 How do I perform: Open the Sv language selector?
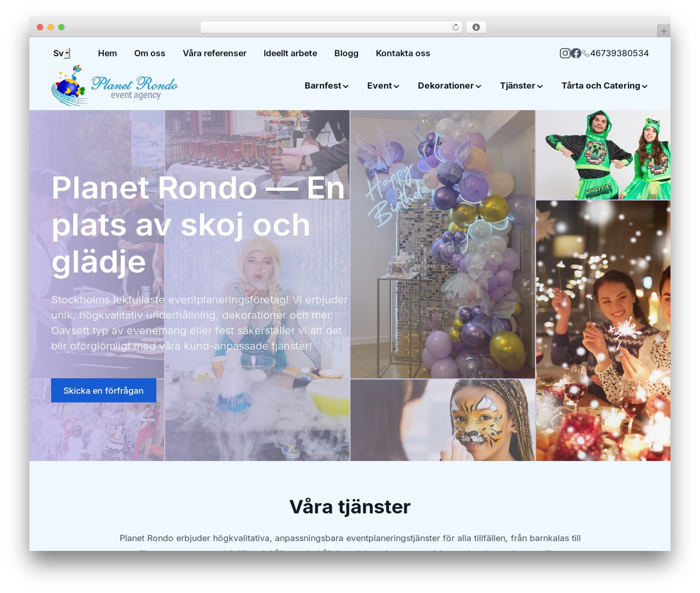click(61, 53)
